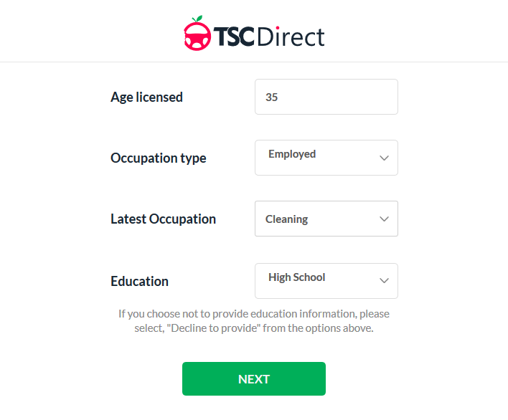Viewport: 508px width, 420px height.
Task: Click the value 35 in the age field
Action: [271, 97]
